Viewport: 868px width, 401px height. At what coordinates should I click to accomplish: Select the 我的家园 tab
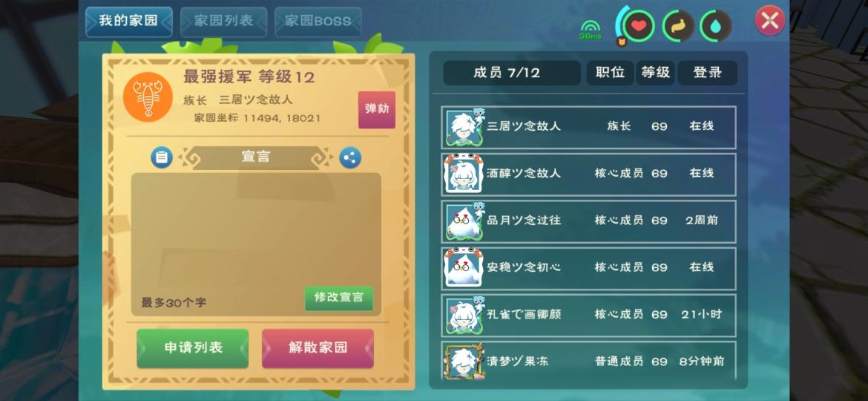pyautogui.click(x=129, y=22)
